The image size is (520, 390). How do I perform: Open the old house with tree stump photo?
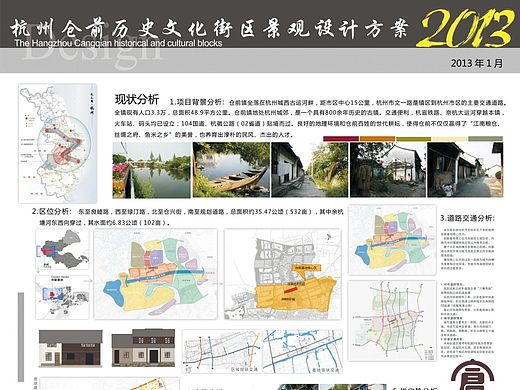(x=388, y=170)
